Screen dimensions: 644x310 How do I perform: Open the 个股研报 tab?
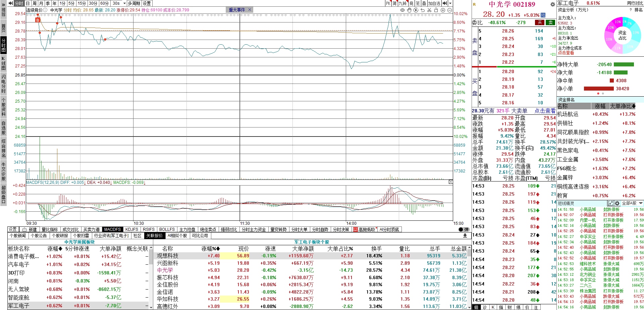point(60,236)
